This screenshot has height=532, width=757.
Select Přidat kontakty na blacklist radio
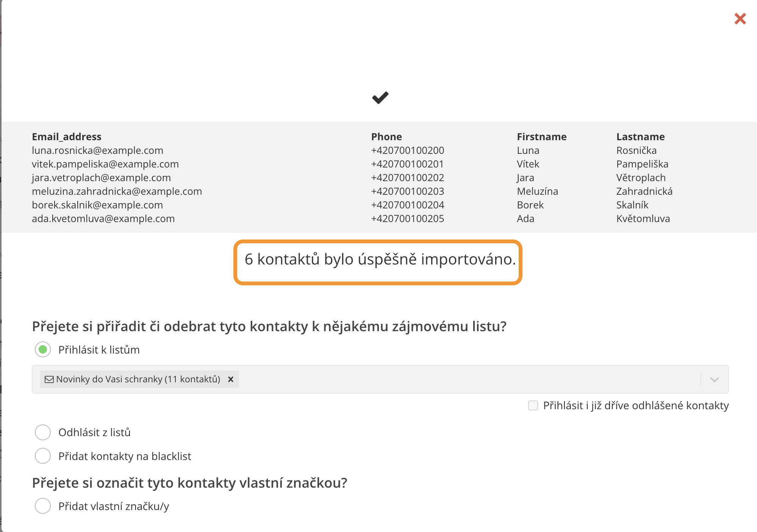(43, 456)
